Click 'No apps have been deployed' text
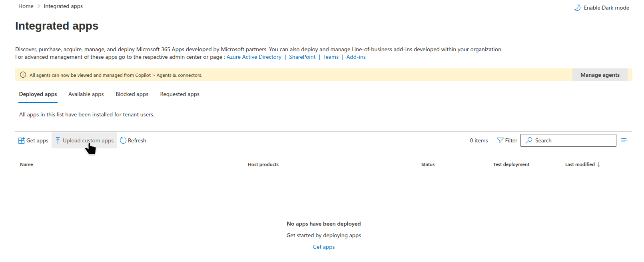The width and height of the screenshot is (644, 262). tap(324, 224)
